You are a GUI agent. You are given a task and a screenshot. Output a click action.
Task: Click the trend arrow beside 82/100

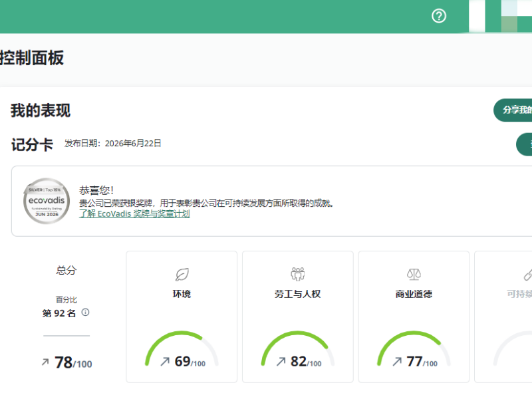pos(281,362)
